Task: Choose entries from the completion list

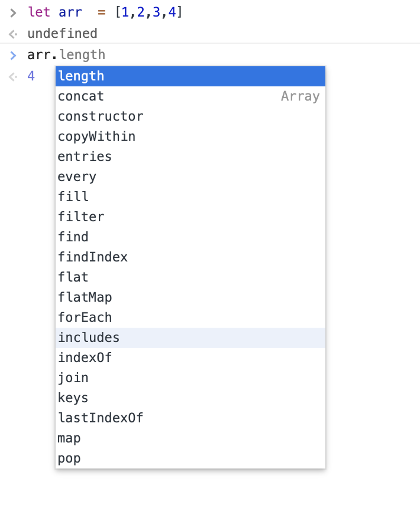Action: [x=85, y=156]
